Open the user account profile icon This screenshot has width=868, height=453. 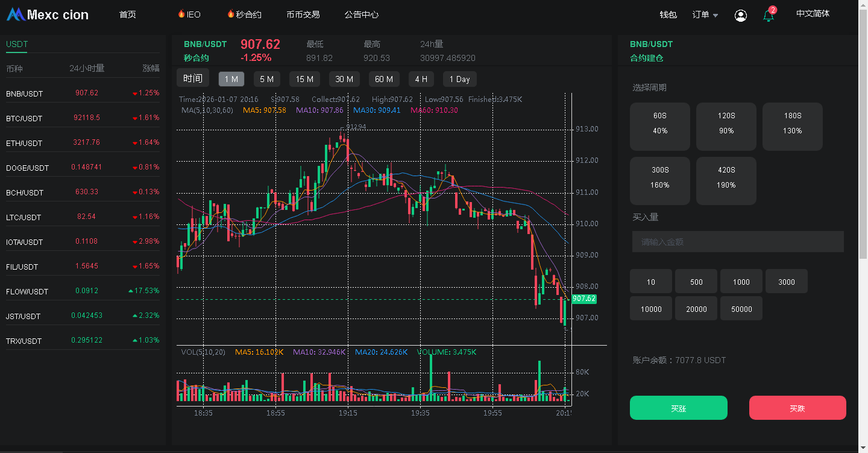(741, 16)
